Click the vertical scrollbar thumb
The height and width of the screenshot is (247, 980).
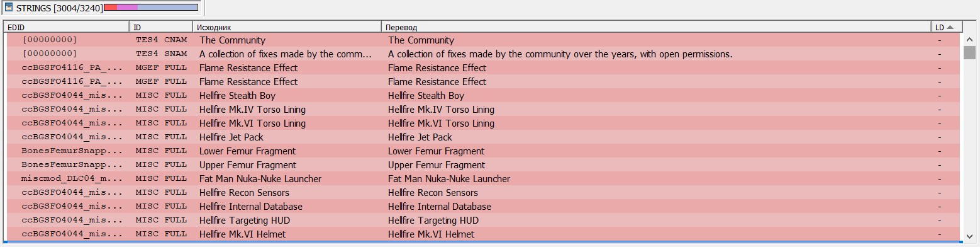tap(969, 52)
